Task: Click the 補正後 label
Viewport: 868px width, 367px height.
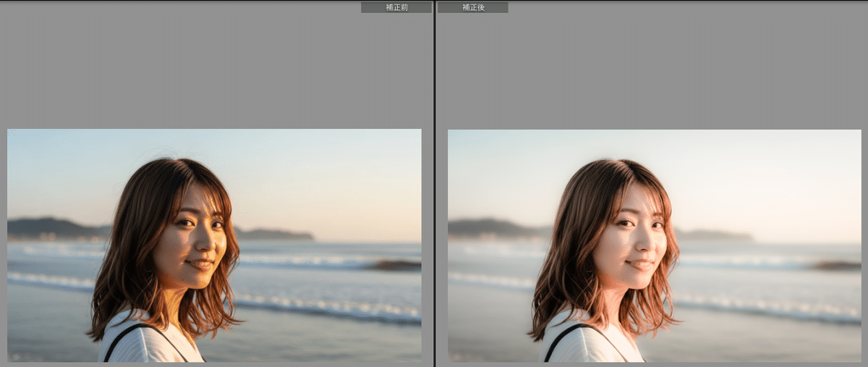Action: point(472,7)
